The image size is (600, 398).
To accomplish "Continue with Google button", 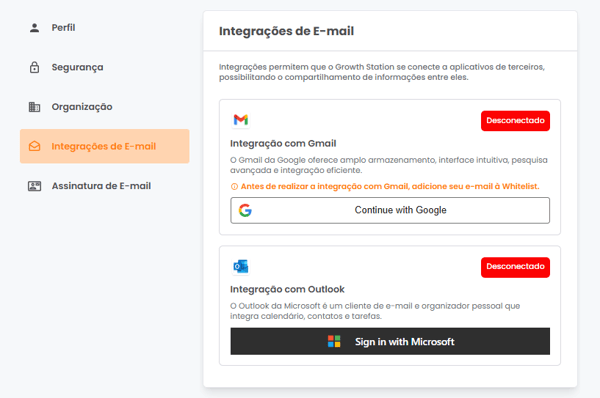I will click(390, 210).
